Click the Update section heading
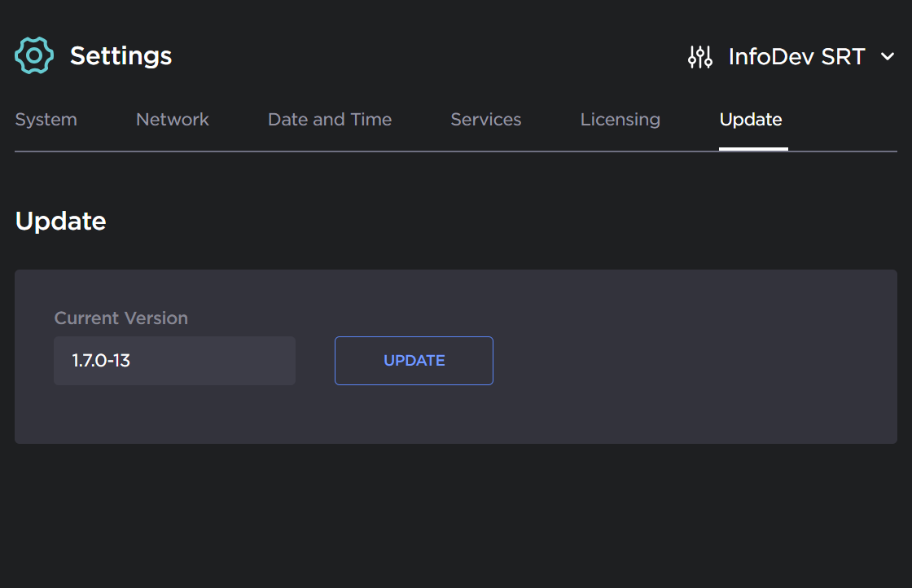Screen dimensions: 912x588 [61, 222]
